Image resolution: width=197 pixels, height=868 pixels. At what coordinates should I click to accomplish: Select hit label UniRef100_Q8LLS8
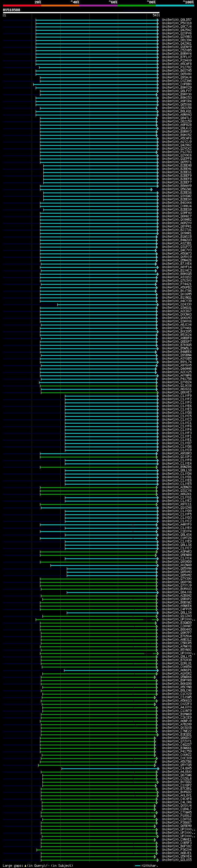point(176,470)
